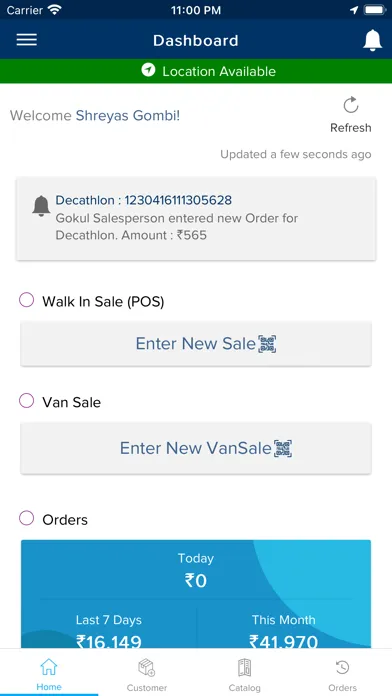Tap the location arrow in green banner
392x696 pixels.
coord(148,70)
